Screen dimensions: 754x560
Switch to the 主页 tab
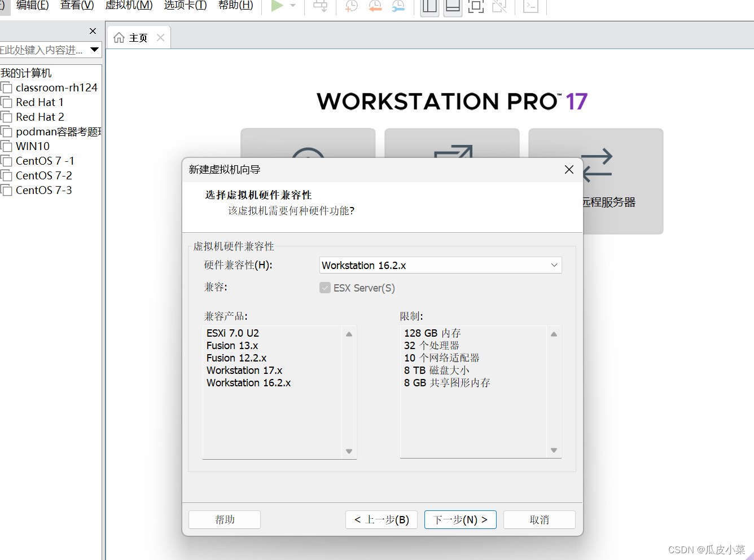point(138,38)
